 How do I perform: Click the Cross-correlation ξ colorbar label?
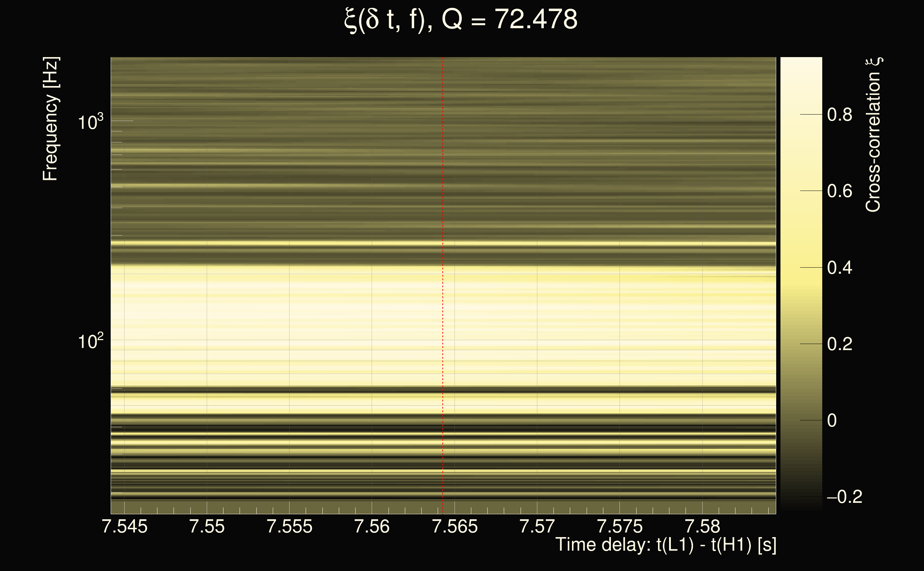pos(873,135)
